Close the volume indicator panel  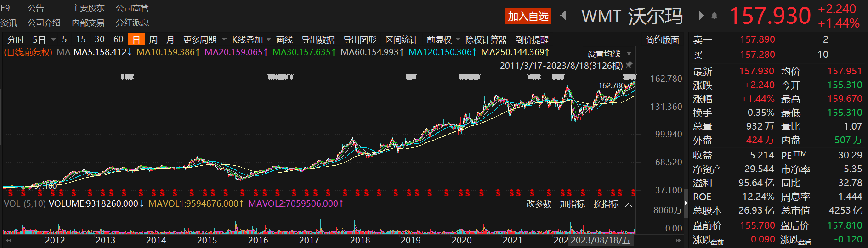[629, 203]
